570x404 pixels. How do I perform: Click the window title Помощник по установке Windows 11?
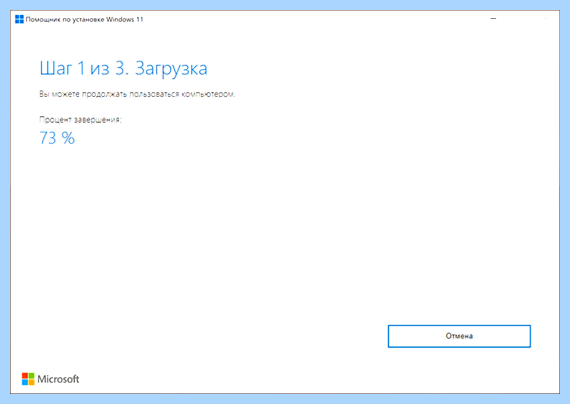point(84,20)
